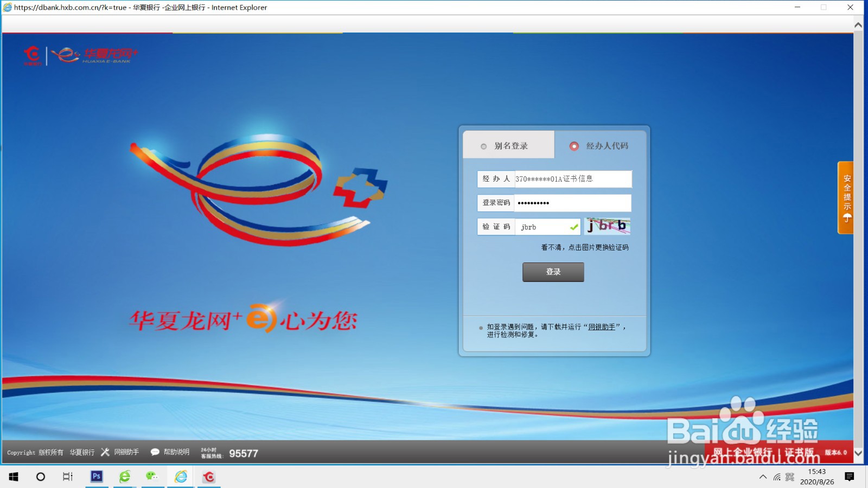Click page scrollbar down arrow
868x488 pixels.
click(x=858, y=453)
